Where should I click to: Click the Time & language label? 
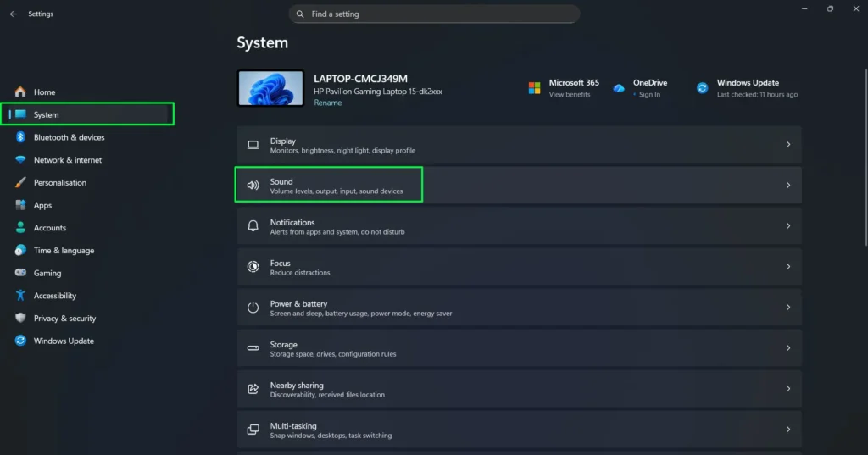pos(64,250)
